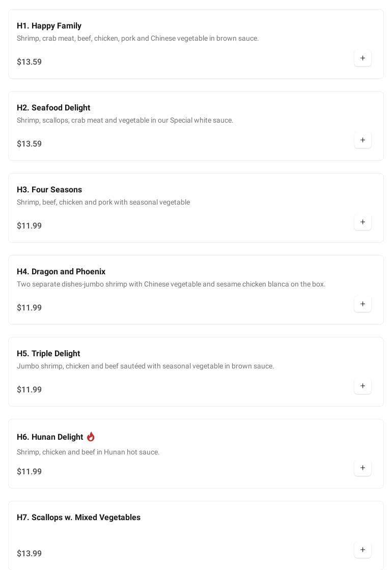Image resolution: width=392 pixels, height=570 pixels.
Task: Add H7. Scallops w. Mixed Vegetables with plus icon
Action: (362, 550)
